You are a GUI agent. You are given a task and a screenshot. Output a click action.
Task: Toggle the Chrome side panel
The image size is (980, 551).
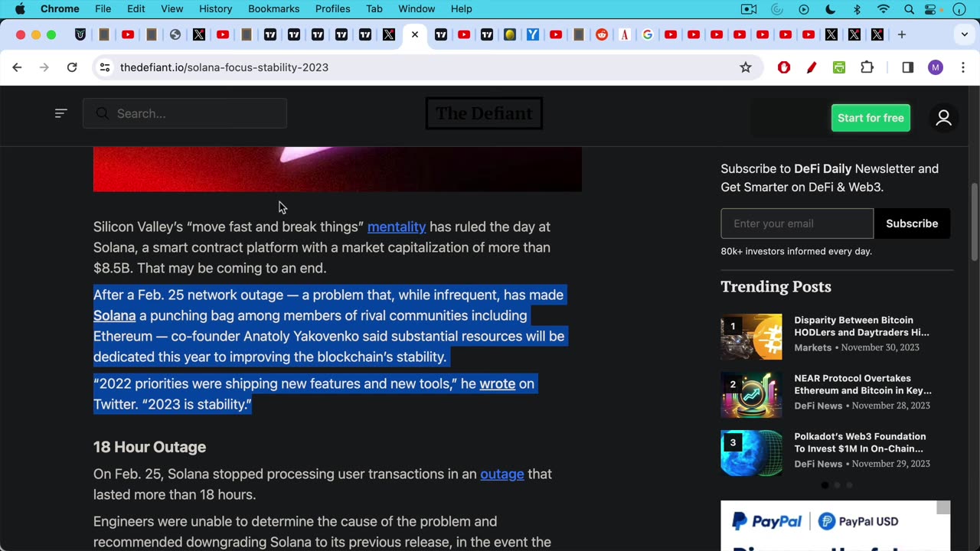(x=908, y=67)
